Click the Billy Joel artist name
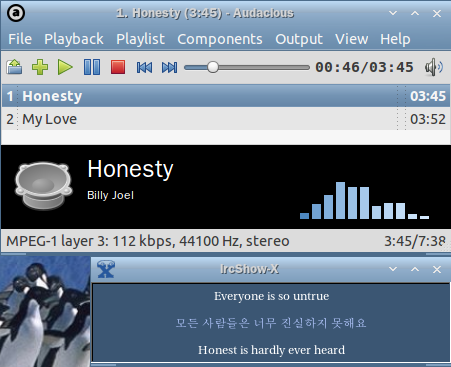The image size is (451, 367). pos(110,195)
